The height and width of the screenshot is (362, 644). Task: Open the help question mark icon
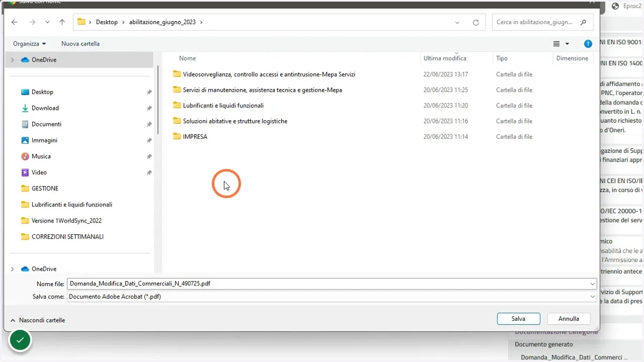point(588,44)
